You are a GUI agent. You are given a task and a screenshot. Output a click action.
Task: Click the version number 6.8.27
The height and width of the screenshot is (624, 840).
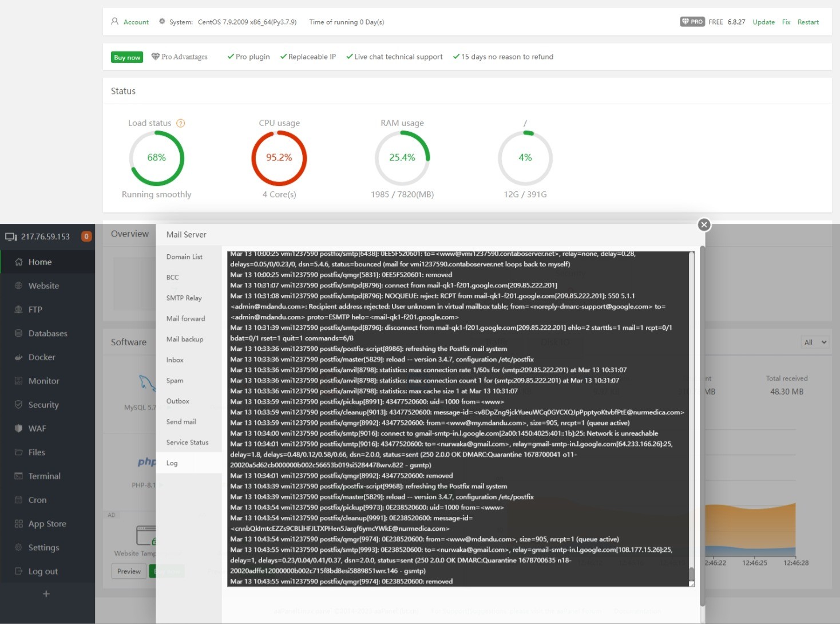736,22
